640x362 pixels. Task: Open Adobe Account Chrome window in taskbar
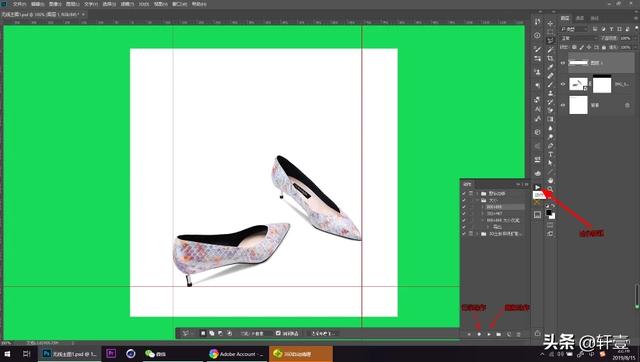tap(236, 354)
